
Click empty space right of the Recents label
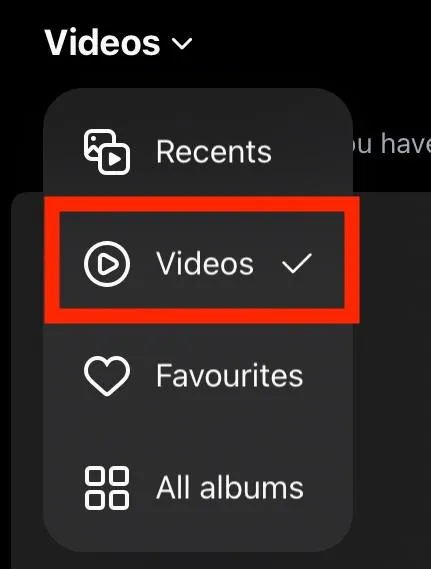(x=310, y=152)
